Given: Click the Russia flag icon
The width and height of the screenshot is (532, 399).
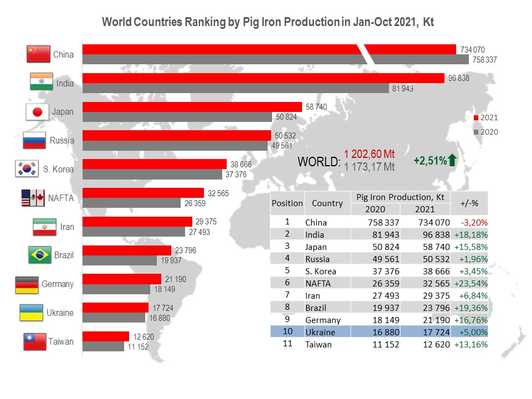Looking at the screenshot, I should pos(34,140).
